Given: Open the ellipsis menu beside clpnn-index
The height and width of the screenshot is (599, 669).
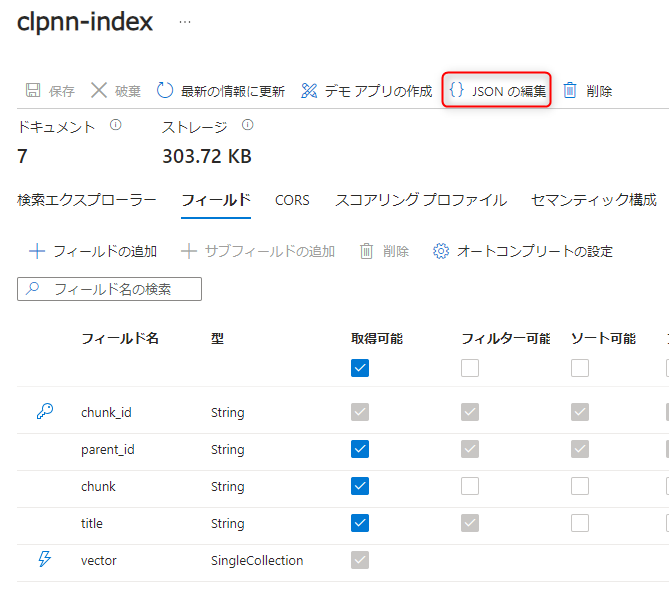Looking at the screenshot, I should coord(185,22).
